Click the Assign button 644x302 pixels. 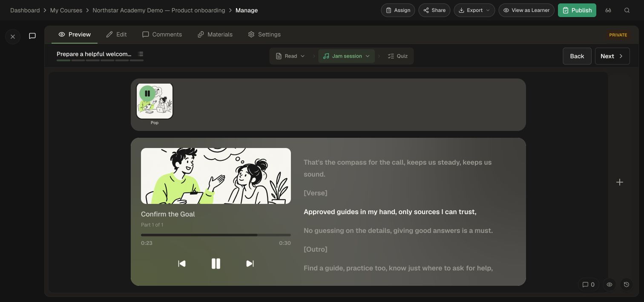coord(398,10)
